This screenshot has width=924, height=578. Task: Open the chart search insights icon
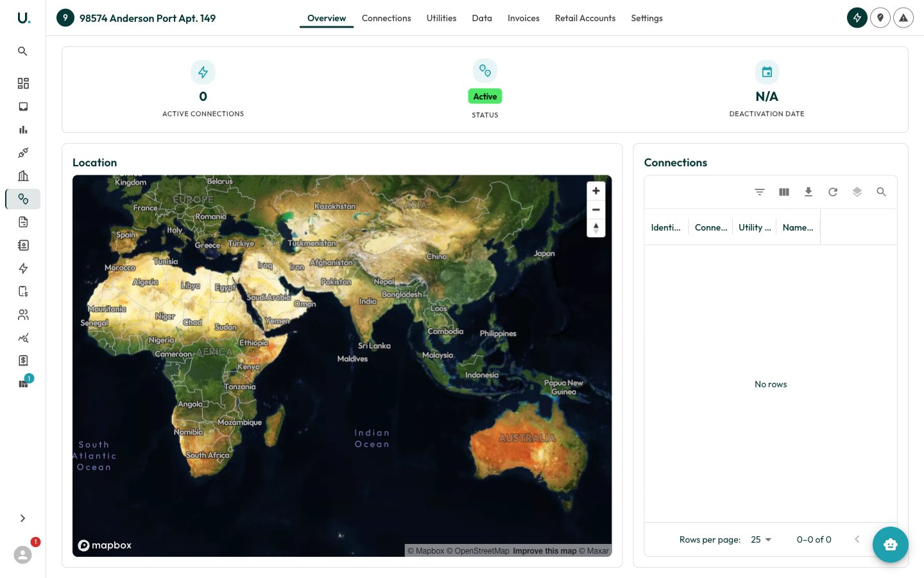coord(23,338)
